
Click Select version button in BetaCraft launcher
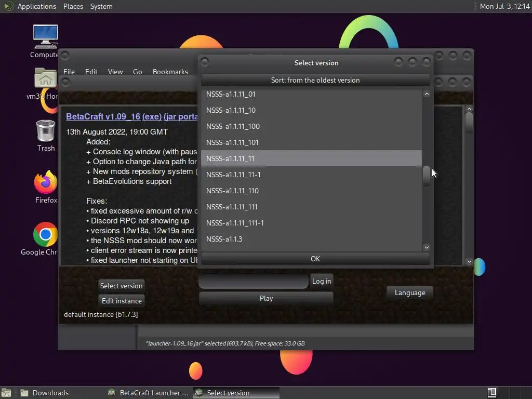[122, 286]
